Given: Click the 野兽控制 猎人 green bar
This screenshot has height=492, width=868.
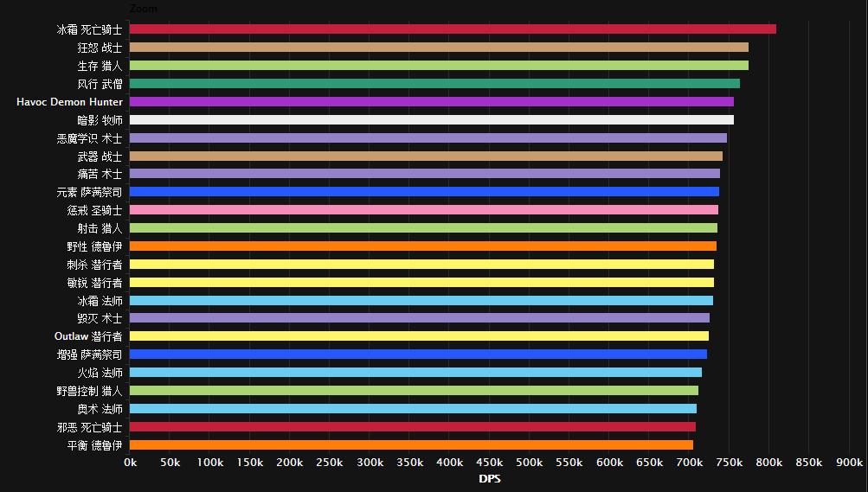Looking at the screenshot, I should pyautogui.click(x=414, y=391).
